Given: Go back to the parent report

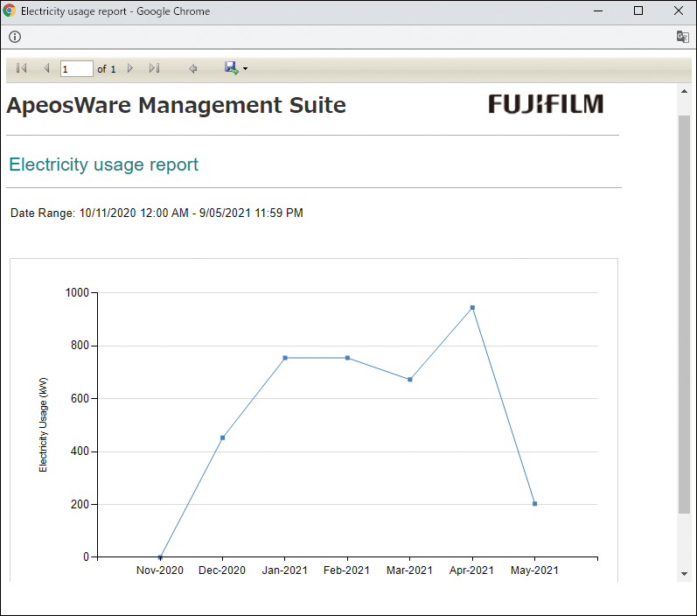Looking at the screenshot, I should click(x=193, y=68).
